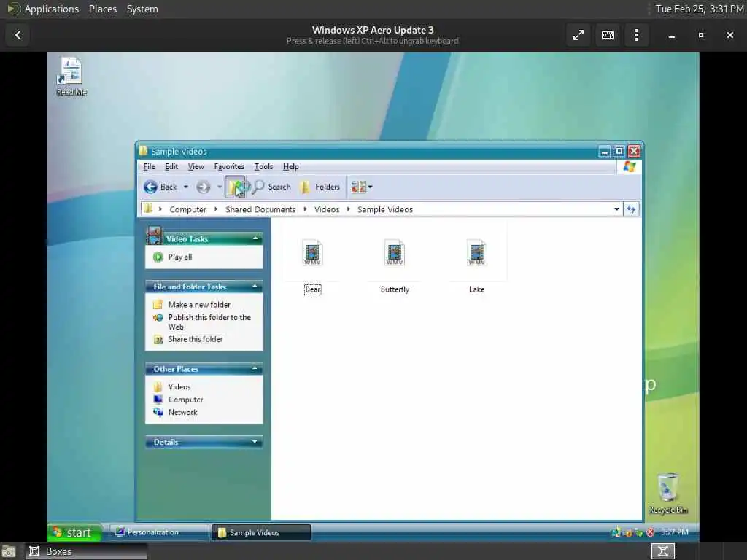Click the Windows flag logo in menu bar
Viewport: 747px width, 560px height.
[x=630, y=167]
